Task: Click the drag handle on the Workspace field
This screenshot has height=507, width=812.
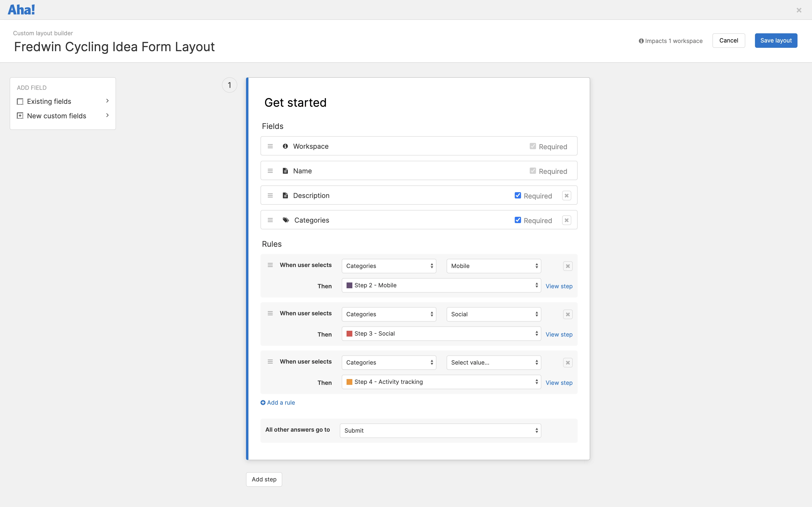Action: pos(270,146)
